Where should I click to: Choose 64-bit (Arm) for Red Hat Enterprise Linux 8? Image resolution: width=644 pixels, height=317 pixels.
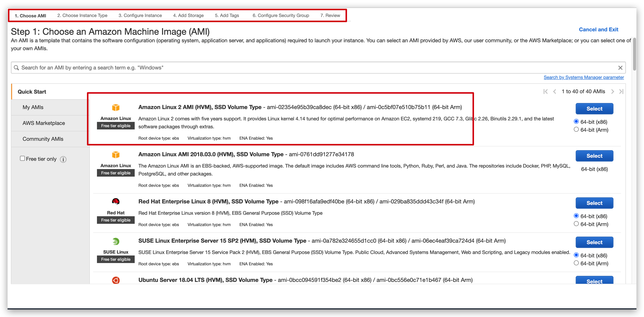click(x=576, y=224)
